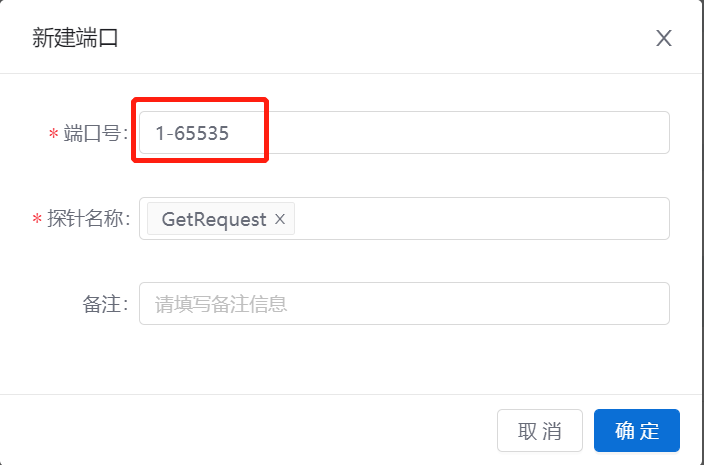Click the 新建端口 dialog title
The height and width of the screenshot is (465, 704).
[x=75, y=38]
